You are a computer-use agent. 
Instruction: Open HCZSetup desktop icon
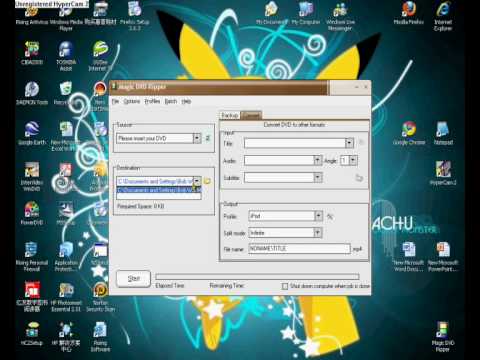tap(32, 334)
